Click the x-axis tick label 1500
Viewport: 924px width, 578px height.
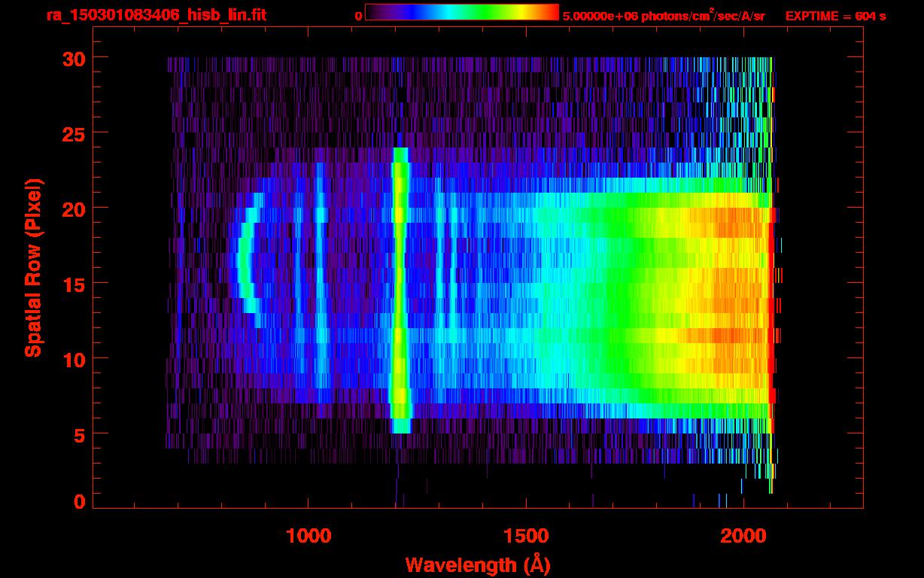click(x=526, y=536)
